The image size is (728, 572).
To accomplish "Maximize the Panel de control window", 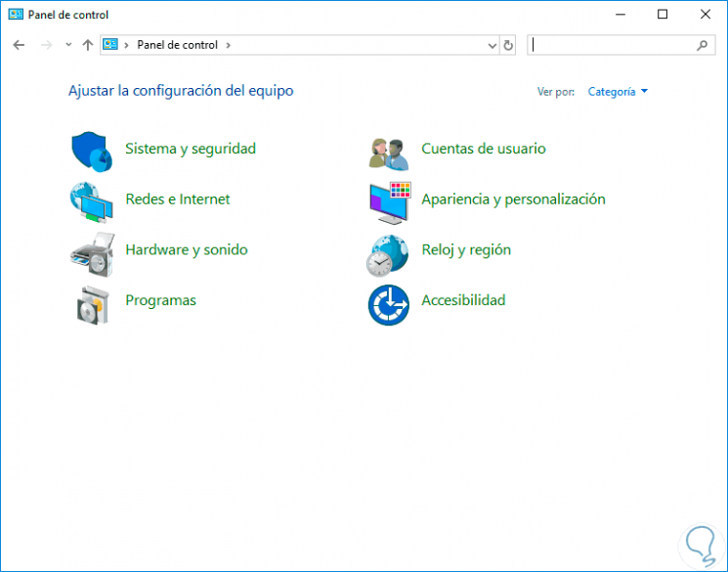I will (663, 15).
